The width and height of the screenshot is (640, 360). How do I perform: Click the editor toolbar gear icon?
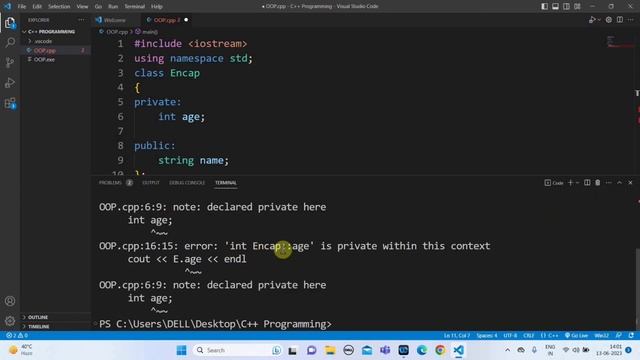click(609, 20)
